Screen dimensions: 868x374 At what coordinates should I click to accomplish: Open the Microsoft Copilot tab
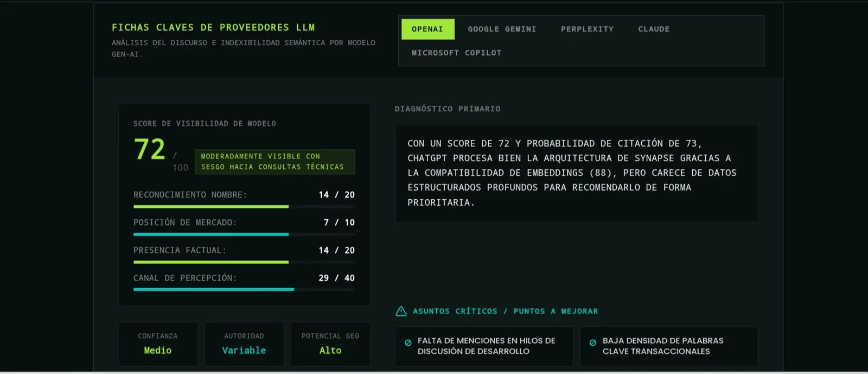[456, 53]
